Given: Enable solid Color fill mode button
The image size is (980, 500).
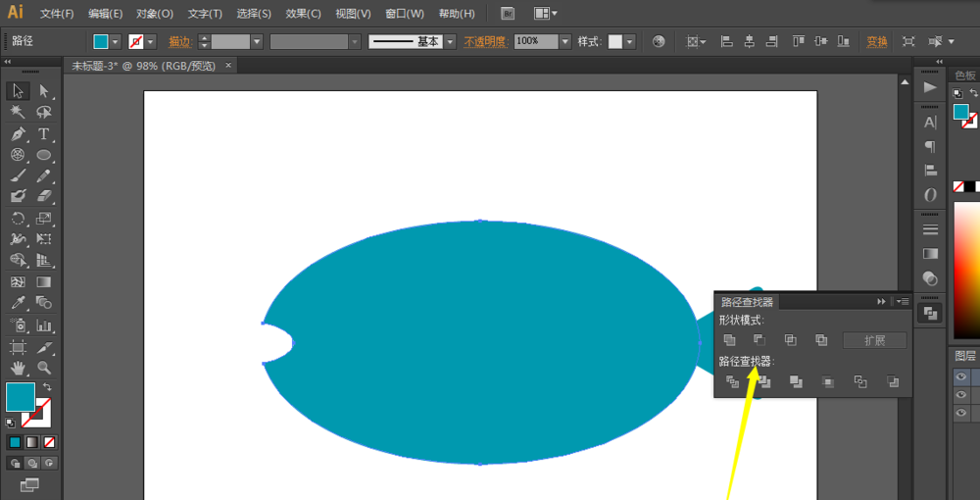Looking at the screenshot, I should [15, 442].
